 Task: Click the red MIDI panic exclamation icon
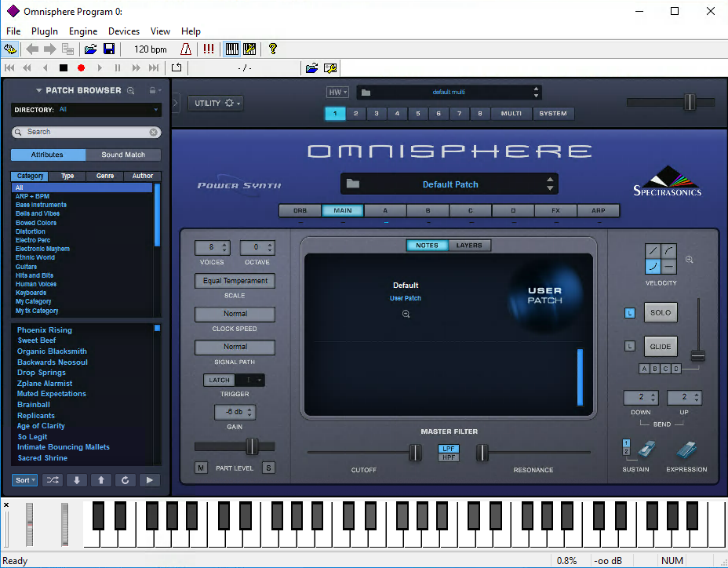[x=209, y=49]
